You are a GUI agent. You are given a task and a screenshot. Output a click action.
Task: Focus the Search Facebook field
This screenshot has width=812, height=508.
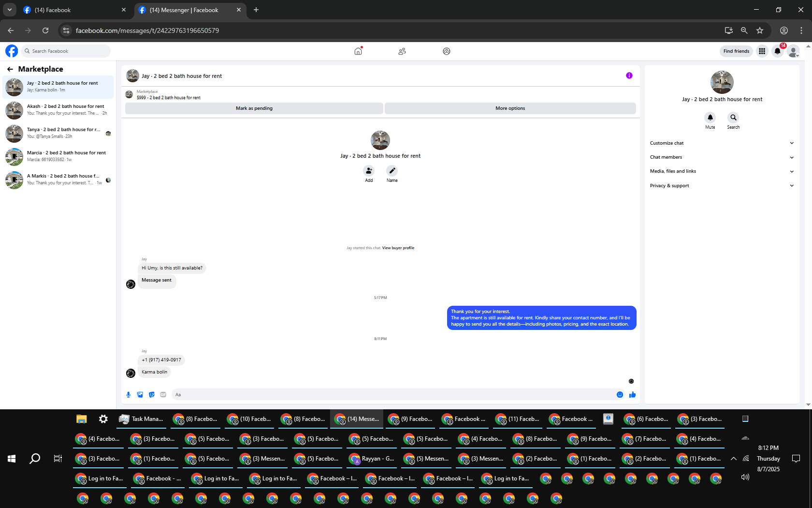click(x=66, y=51)
